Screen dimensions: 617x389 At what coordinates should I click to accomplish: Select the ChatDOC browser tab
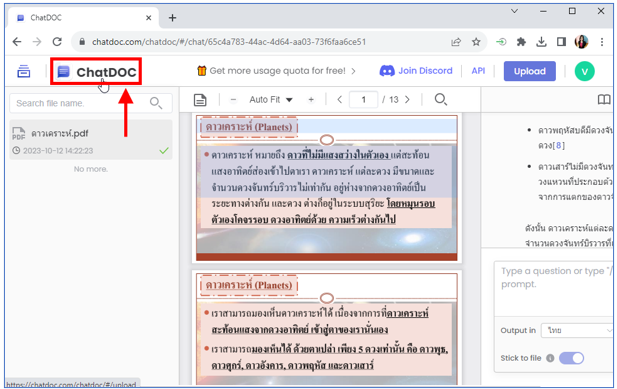click(x=83, y=18)
